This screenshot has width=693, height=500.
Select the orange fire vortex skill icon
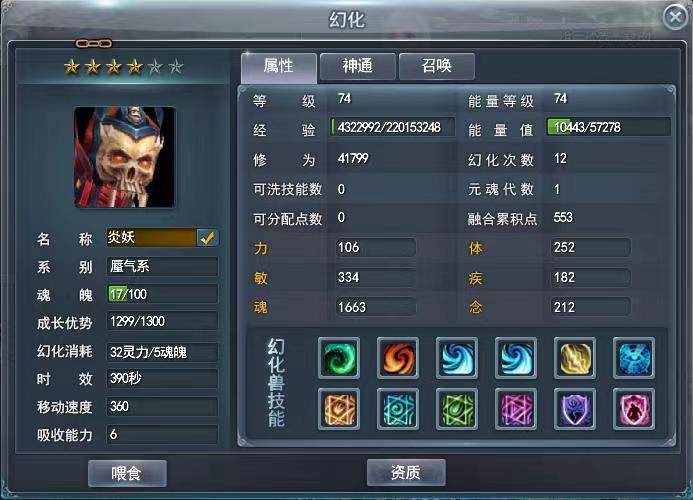point(398,358)
